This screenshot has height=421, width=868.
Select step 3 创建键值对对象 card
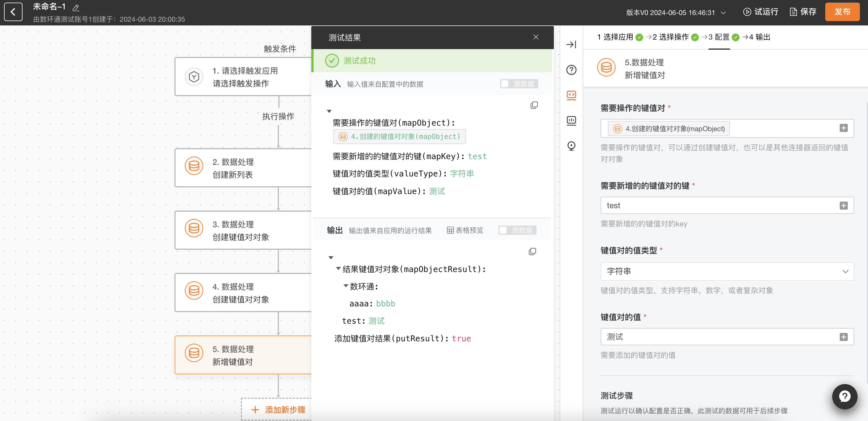click(x=243, y=230)
